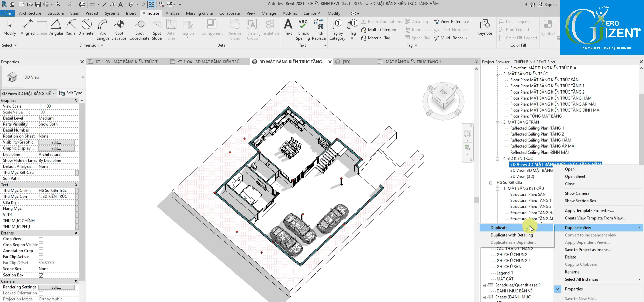Click the Visibility/Graphics Edit button
This screenshot has width=644, height=302.
[x=56, y=142]
